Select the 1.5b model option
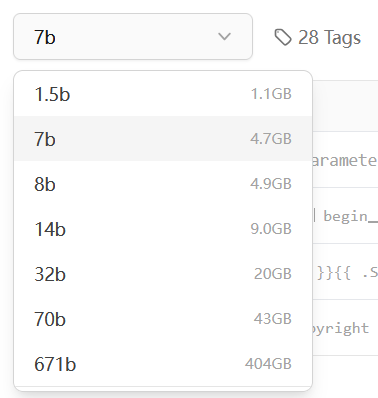The height and width of the screenshot is (398, 378). (163, 94)
